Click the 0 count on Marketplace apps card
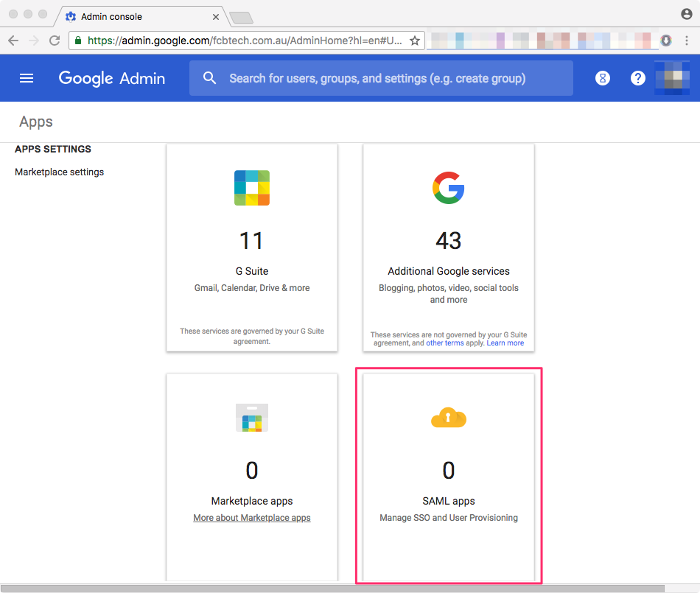The height and width of the screenshot is (593, 700). 252,471
